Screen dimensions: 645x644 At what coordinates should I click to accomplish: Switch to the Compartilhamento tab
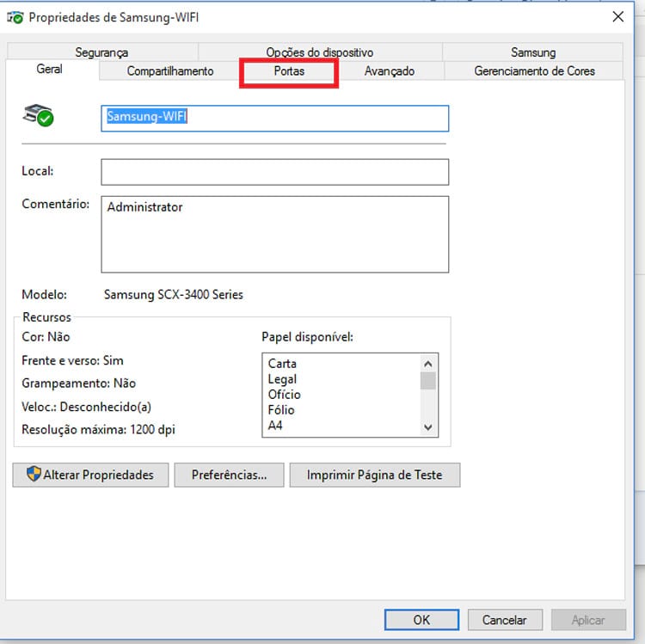170,71
